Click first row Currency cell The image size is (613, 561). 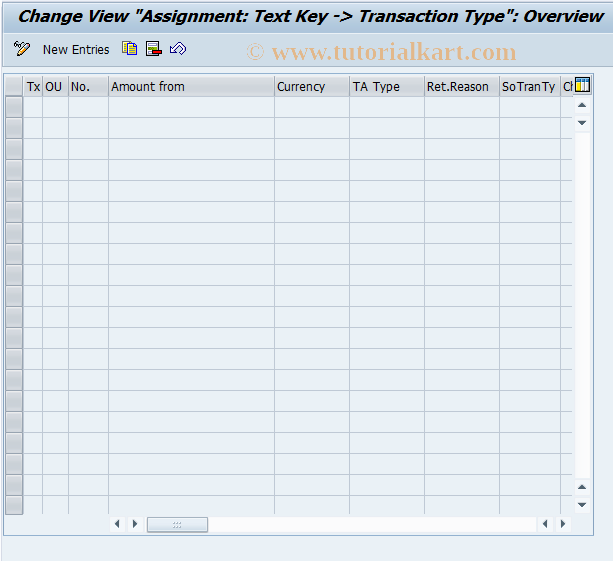312,107
